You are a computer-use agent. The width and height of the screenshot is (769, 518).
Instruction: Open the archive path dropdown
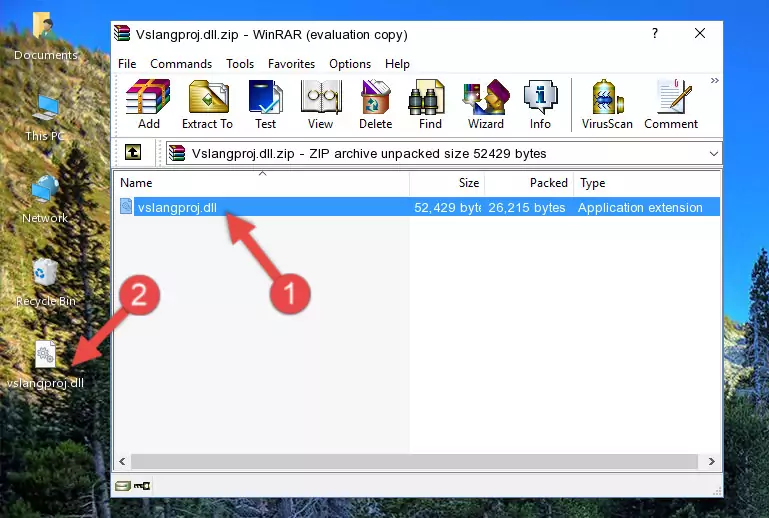click(714, 154)
